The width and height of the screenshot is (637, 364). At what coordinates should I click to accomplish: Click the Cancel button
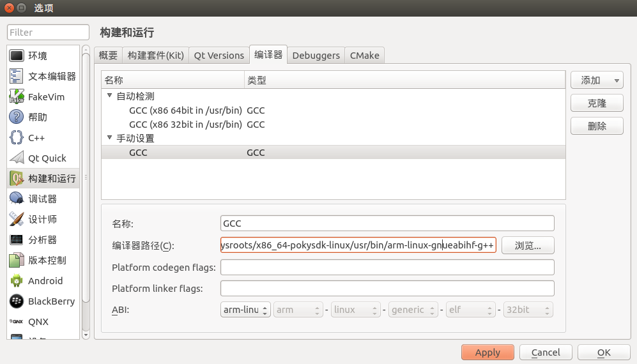(x=546, y=353)
